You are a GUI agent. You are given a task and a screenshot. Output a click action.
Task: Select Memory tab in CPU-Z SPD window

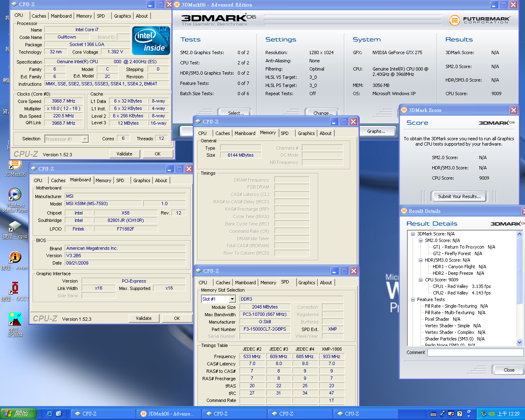click(x=268, y=283)
